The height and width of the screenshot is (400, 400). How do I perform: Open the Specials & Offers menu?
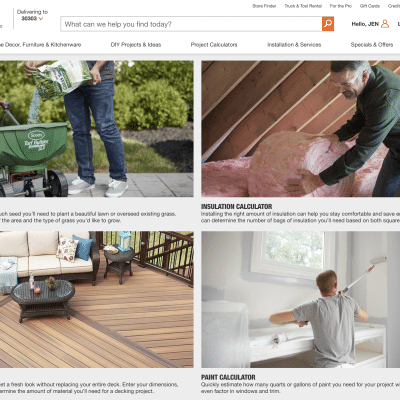tap(372, 45)
